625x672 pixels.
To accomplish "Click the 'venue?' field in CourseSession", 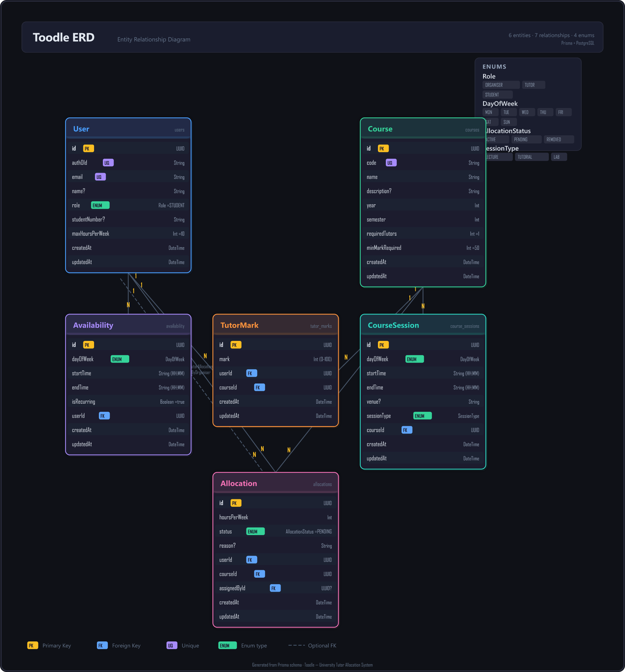I will 373,402.
